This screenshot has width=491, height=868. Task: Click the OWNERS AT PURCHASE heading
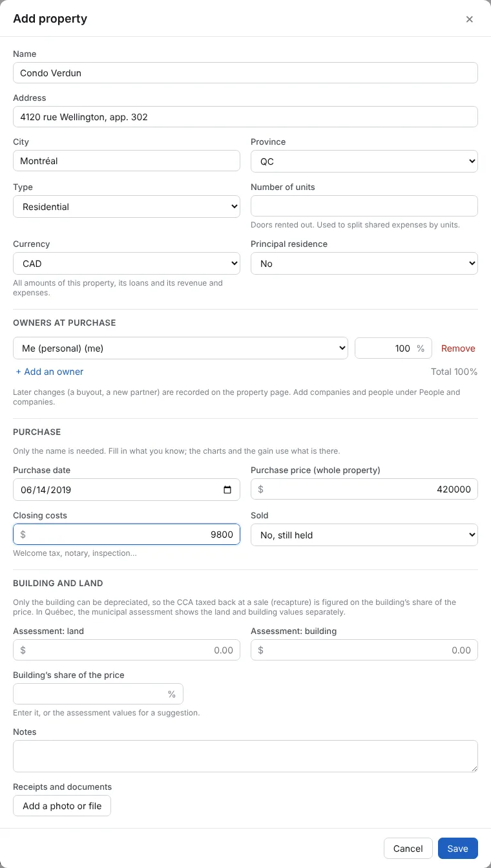(x=65, y=323)
